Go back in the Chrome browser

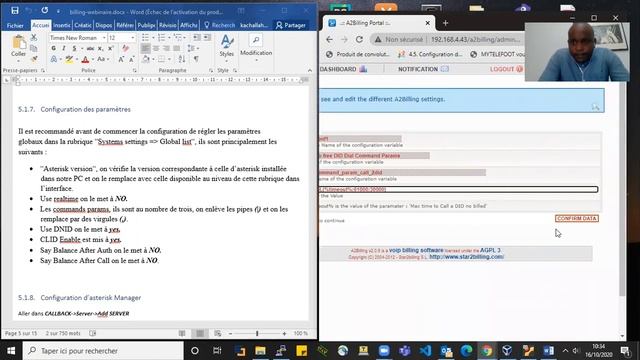tap(329, 40)
